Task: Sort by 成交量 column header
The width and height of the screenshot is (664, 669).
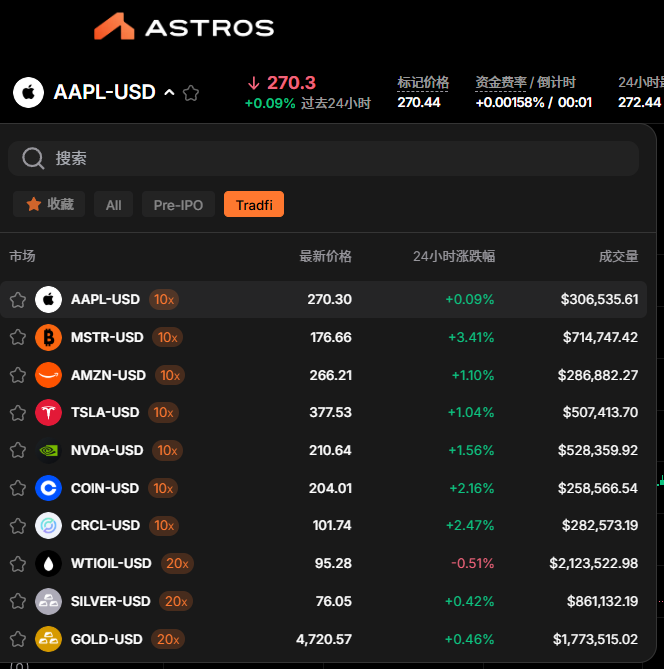Action: pyautogui.click(x=619, y=256)
